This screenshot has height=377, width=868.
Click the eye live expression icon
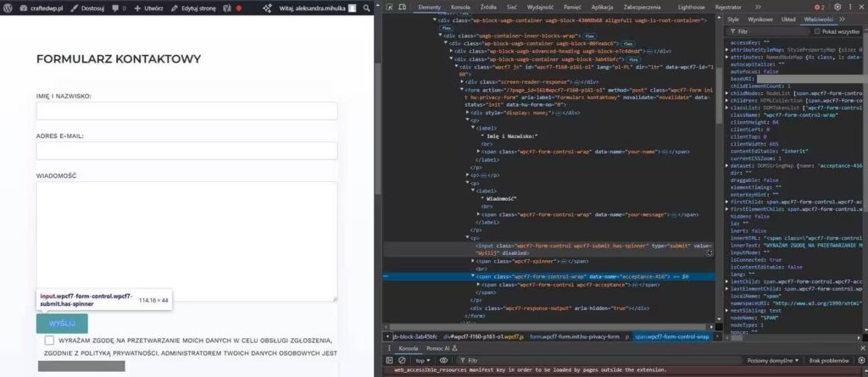coord(443,360)
